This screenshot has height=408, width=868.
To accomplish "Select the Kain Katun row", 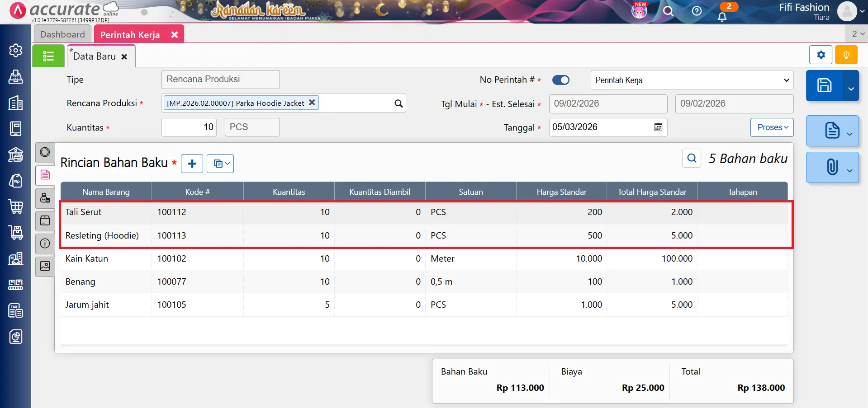I will point(86,258).
